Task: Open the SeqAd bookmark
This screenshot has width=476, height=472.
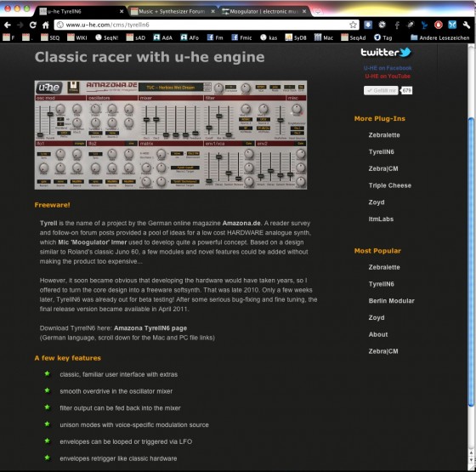Action: (x=354, y=37)
